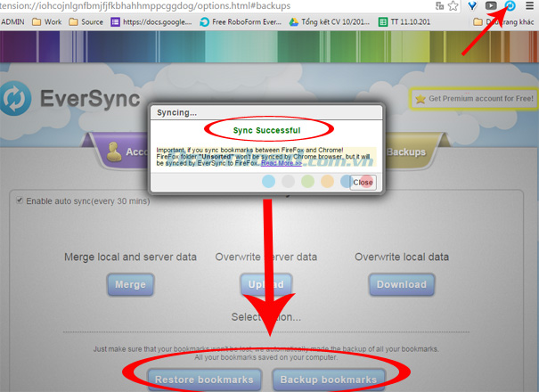This screenshot has width=539, height=392.
Task: Close the Syncing dialog
Action: (363, 183)
